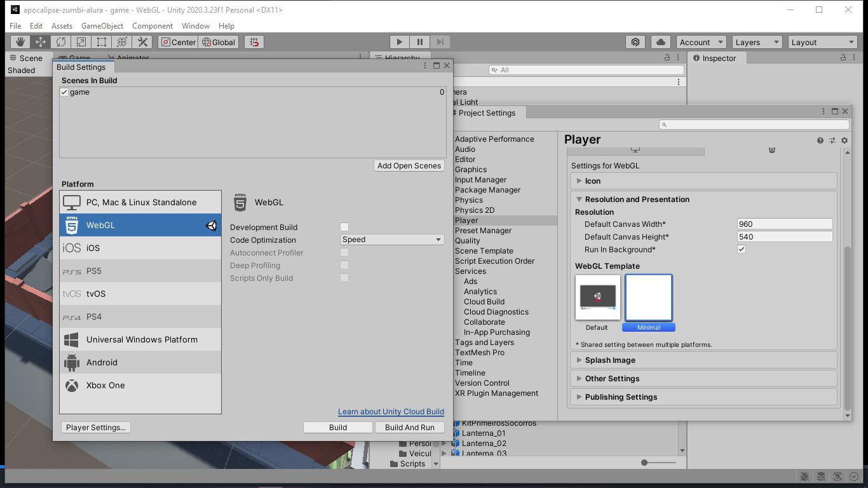
Task: Select PC, Mac & Linux Standalone platform
Action: click(x=140, y=202)
